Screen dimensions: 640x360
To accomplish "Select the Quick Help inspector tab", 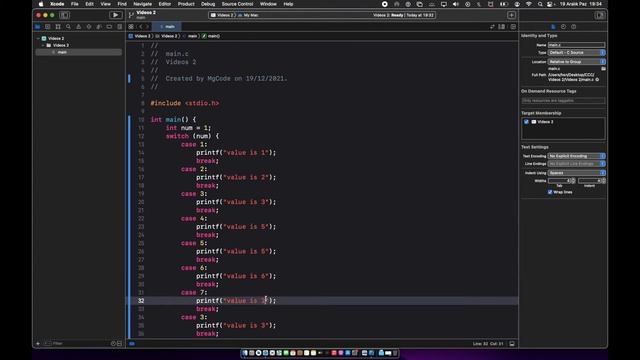I will point(573,27).
